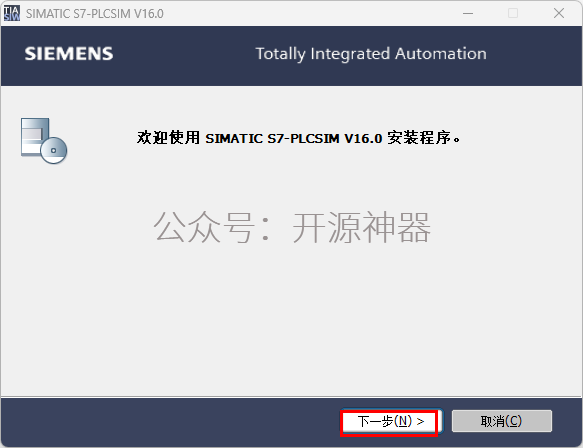Viewport: 583px width, 448px height.
Task: Click the 下一步(N) > button
Action: click(392, 422)
